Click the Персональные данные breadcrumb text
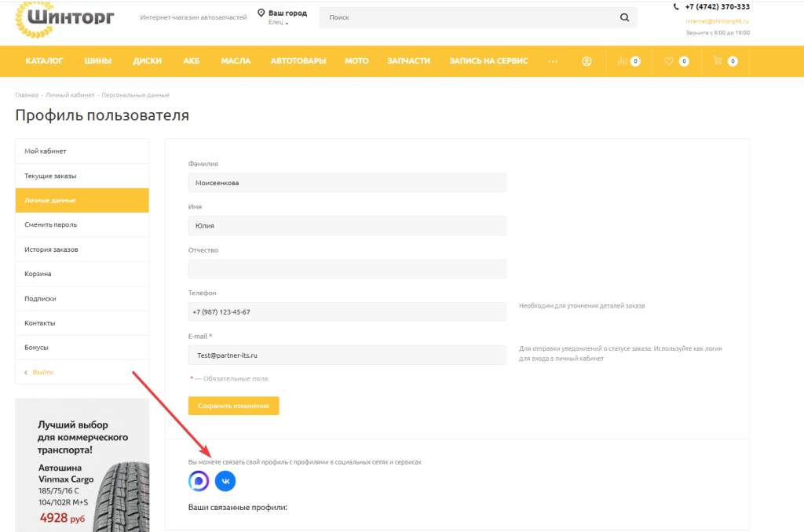Viewport: 804px width, 532px height. tap(135, 95)
